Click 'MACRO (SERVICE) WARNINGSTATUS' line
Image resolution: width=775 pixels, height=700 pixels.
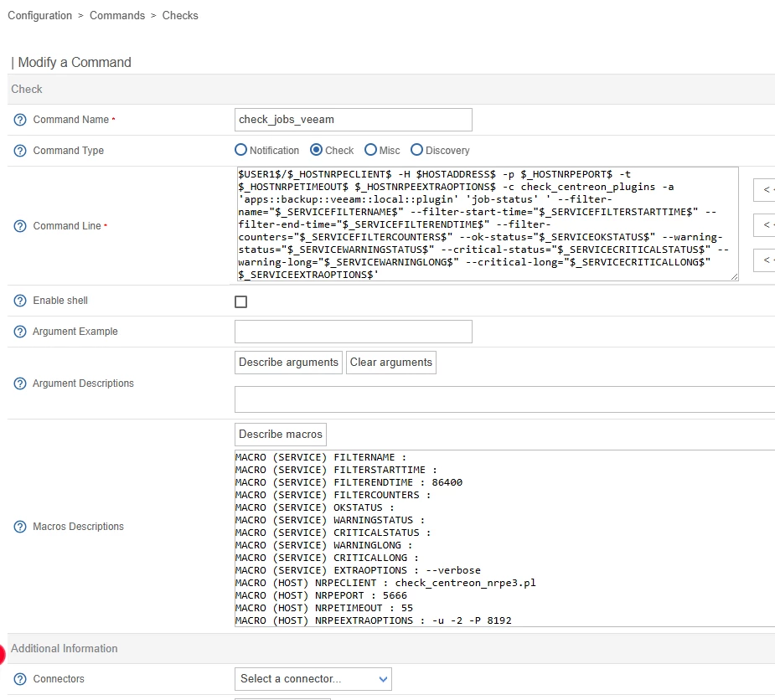pos(330,520)
